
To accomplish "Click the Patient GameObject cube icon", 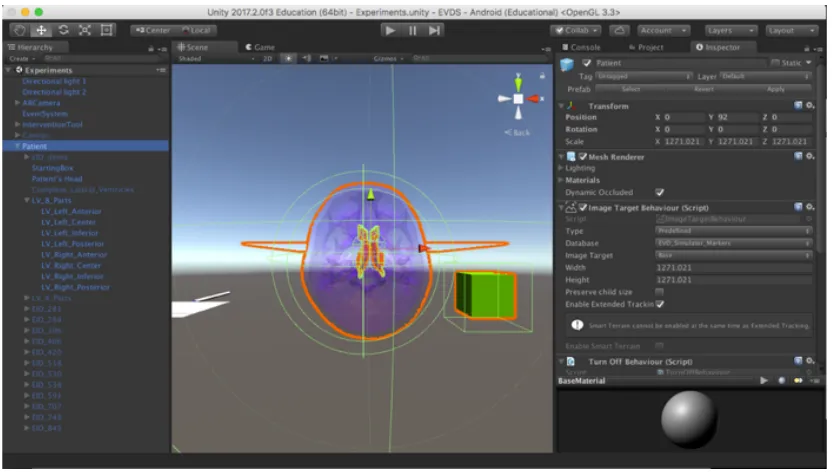I will pyautogui.click(x=567, y=65).
